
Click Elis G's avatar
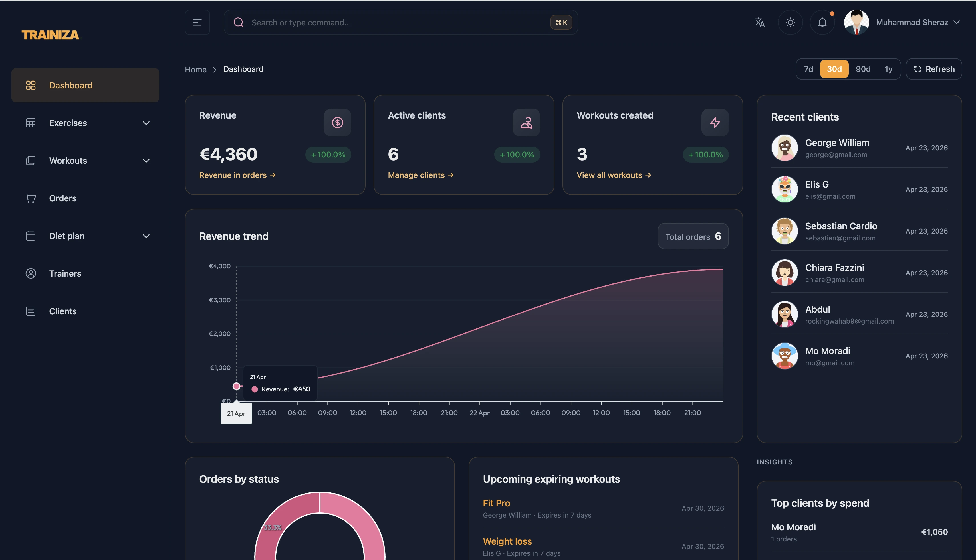(785, 189)
